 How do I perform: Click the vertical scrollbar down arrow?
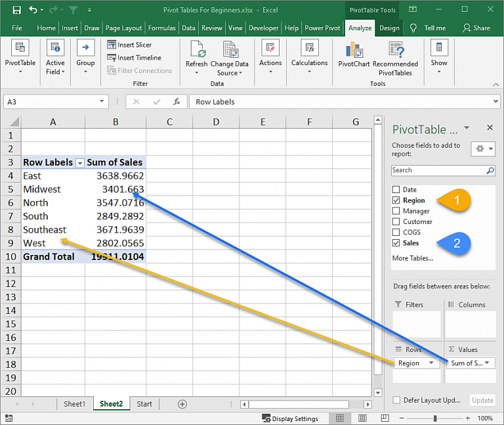pyautogui.click(x=378, y=393)
